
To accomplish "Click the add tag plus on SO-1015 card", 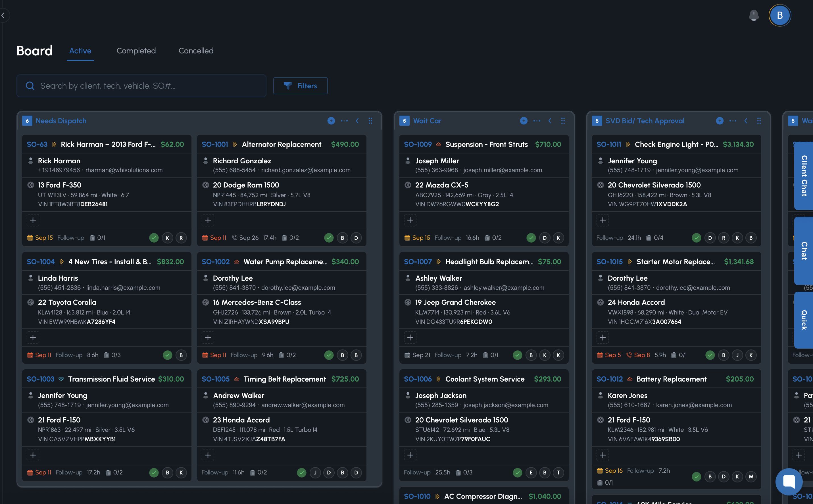I will pos(603,337).
